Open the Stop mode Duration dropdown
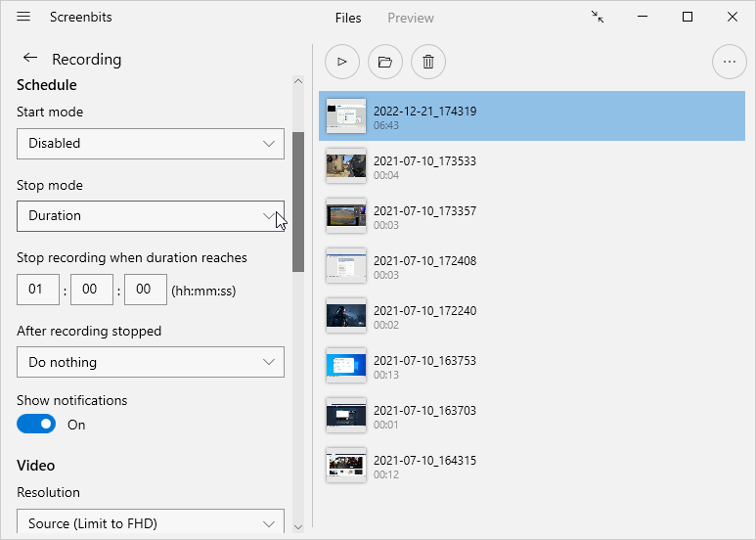The height and width of the screenshot is (540, 756). (x=151, y=216)
